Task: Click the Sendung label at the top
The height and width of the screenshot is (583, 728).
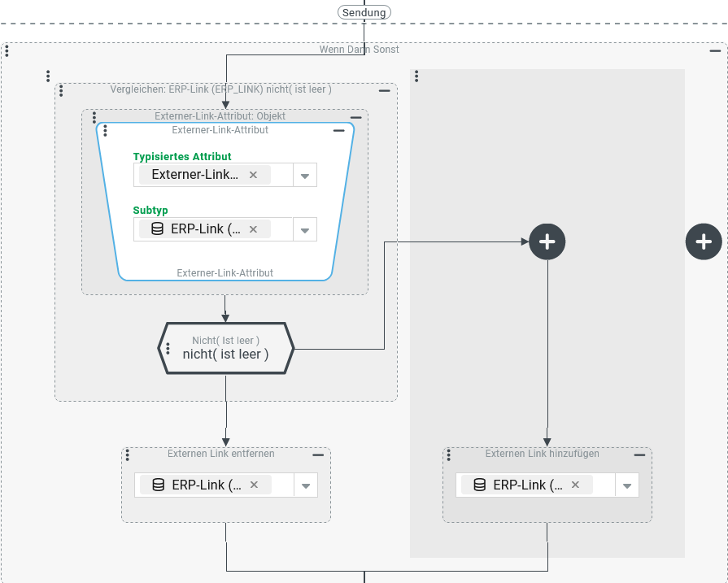Action: coord(364,12)
